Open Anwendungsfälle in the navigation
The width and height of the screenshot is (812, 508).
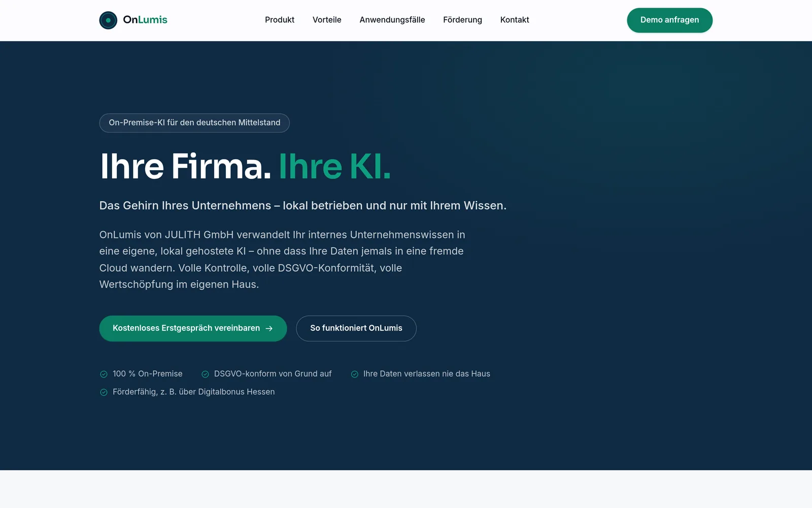click(392, 20)
